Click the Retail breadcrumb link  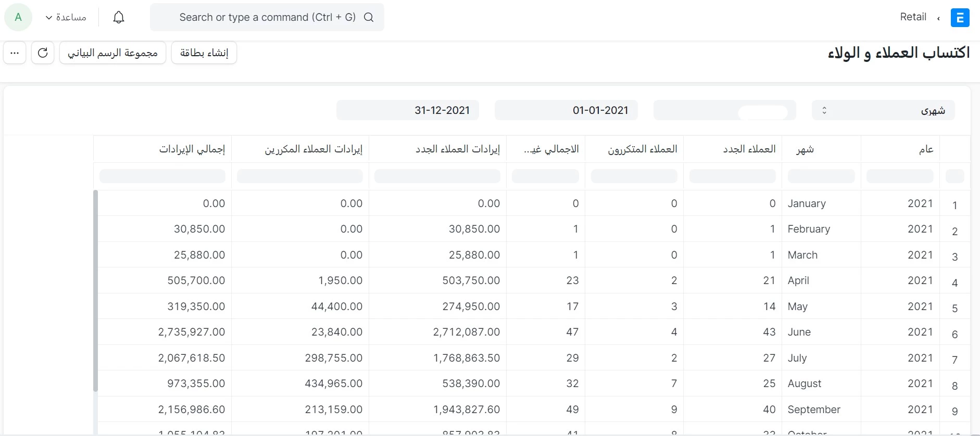(x=913, y=17)
